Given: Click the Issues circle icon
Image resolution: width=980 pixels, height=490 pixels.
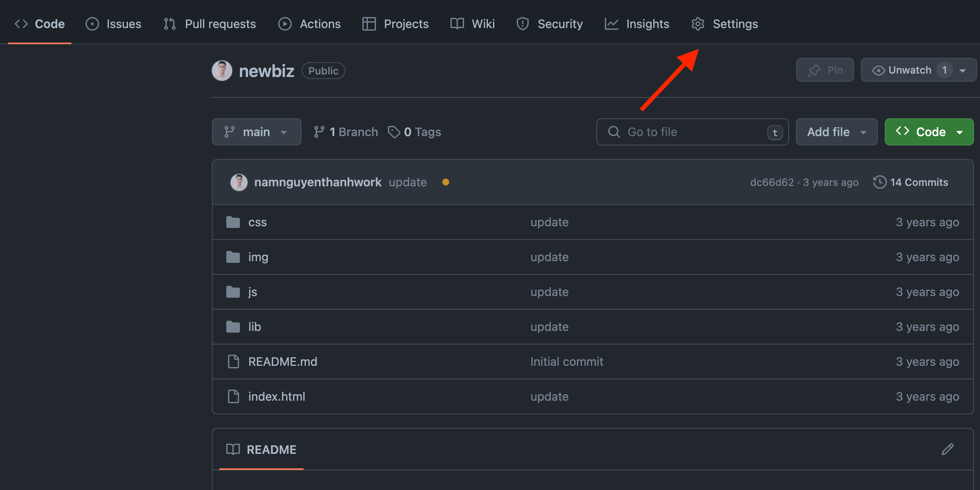Looking at the screenshot, I should (92, 24).
